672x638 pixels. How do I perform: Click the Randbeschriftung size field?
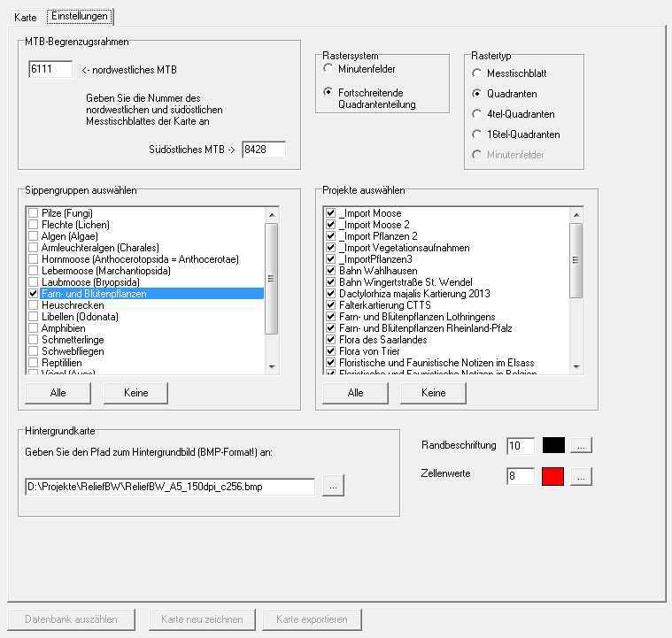coord(521,446)
